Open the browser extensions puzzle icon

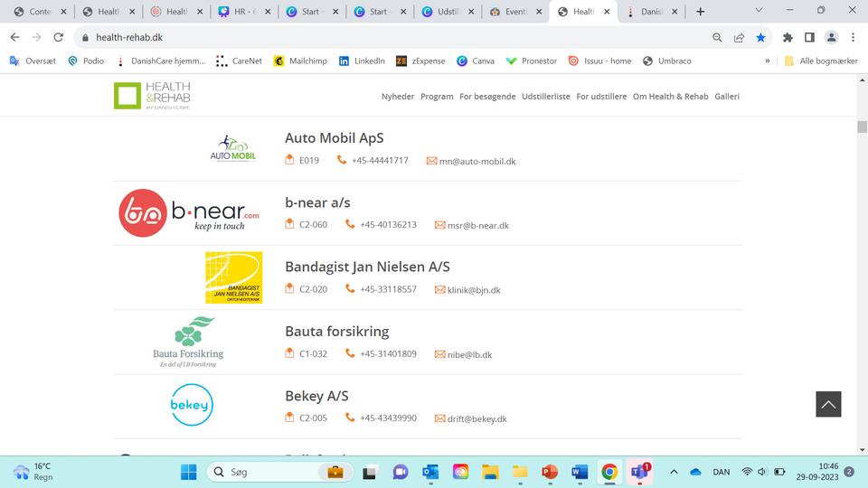(788, 37)
